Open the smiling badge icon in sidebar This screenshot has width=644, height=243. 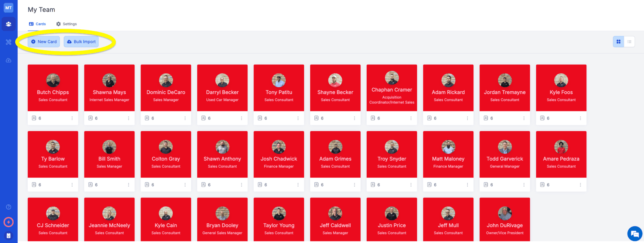click(8, 236)
